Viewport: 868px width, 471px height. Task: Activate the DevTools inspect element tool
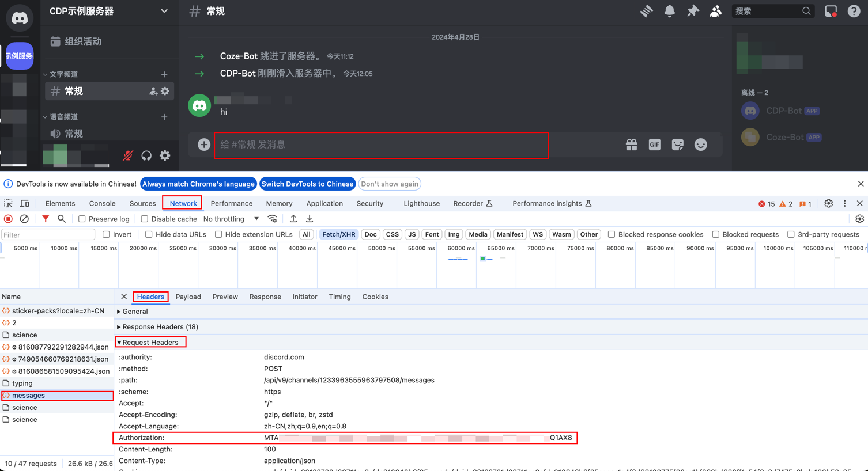point(9,203)
